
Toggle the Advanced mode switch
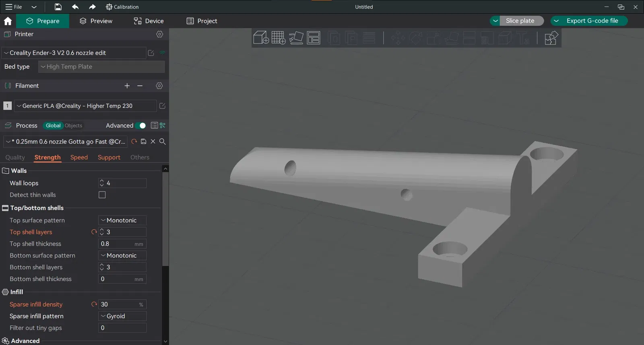pyautogui.click(x=140, y=125)
